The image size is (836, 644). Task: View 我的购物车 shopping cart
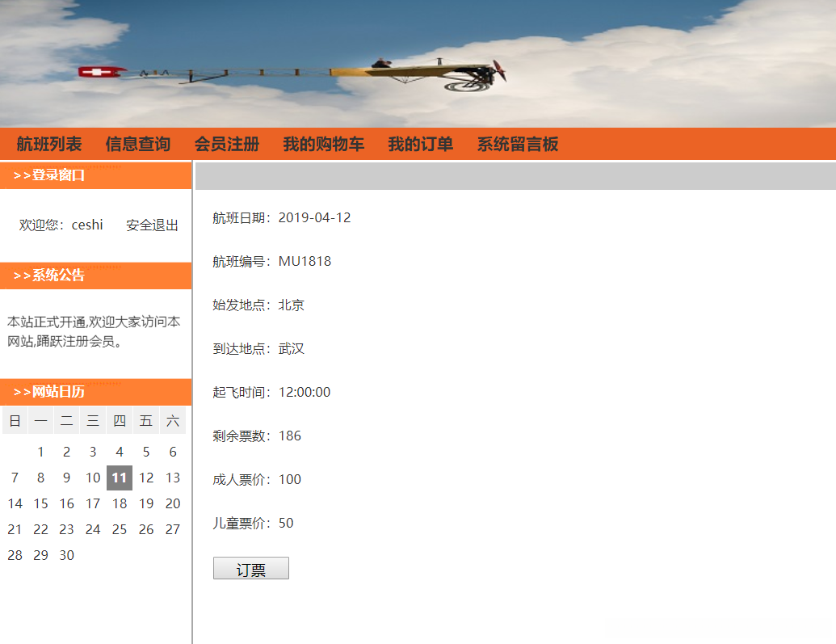tap(324, 144)
